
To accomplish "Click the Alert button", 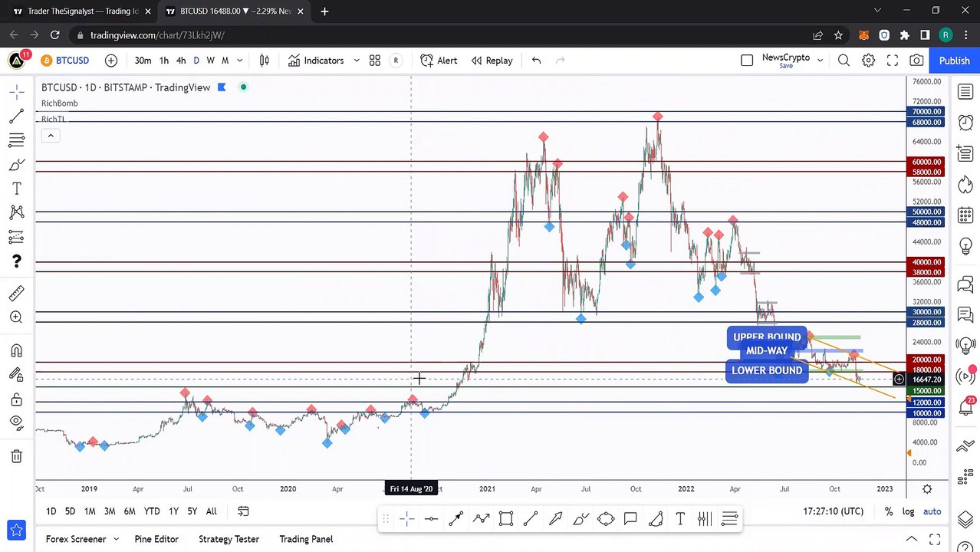I will pyautogui.click(x=439, y=61).
